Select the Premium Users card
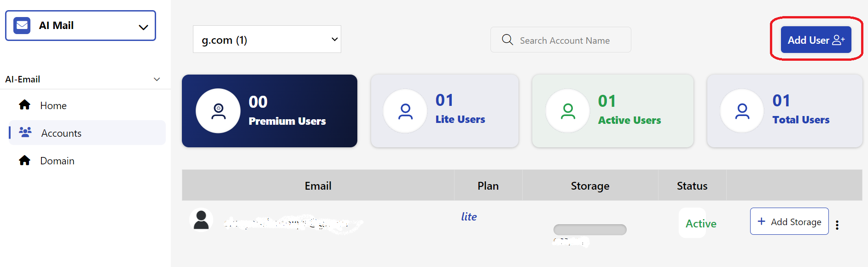 coord(269,111)
